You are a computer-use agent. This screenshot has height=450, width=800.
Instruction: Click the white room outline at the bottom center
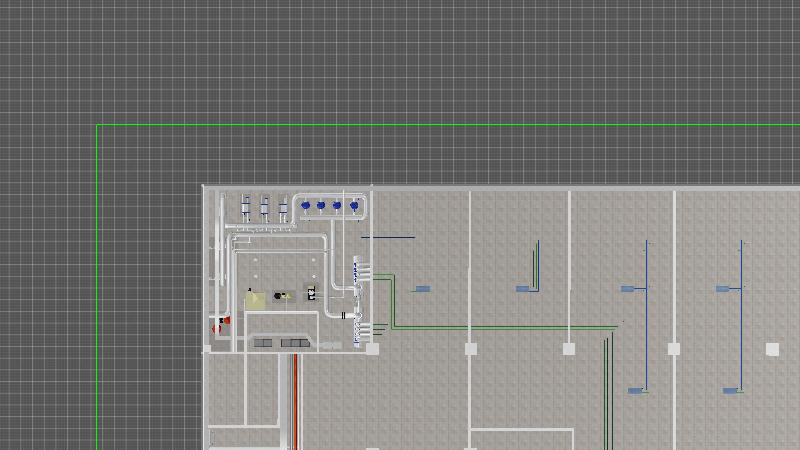point(520,431)
